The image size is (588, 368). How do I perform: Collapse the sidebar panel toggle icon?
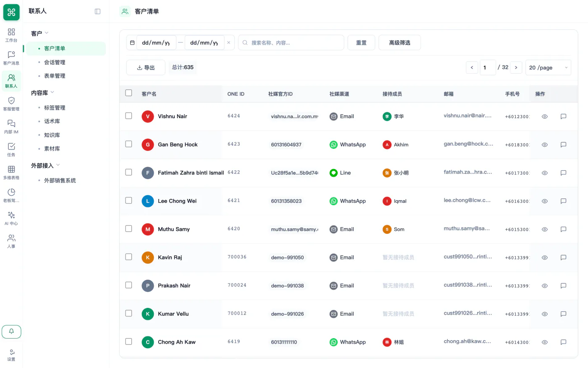(x=97, y=11)
